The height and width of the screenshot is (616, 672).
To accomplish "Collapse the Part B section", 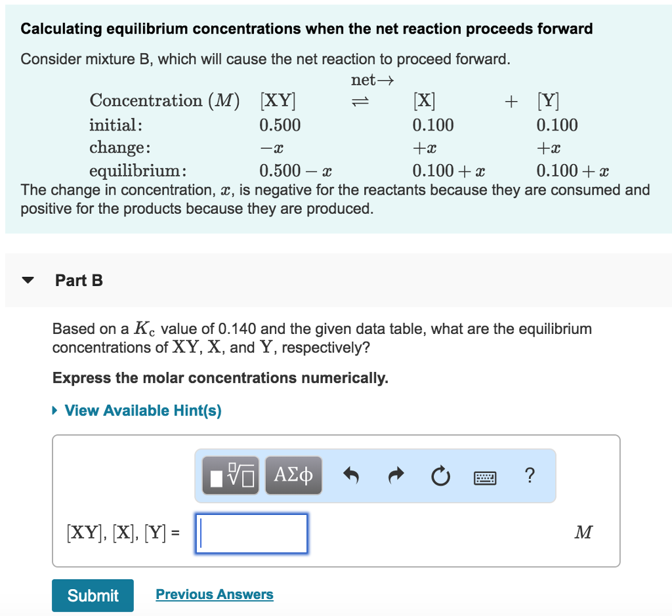I will tap(27, 279).
